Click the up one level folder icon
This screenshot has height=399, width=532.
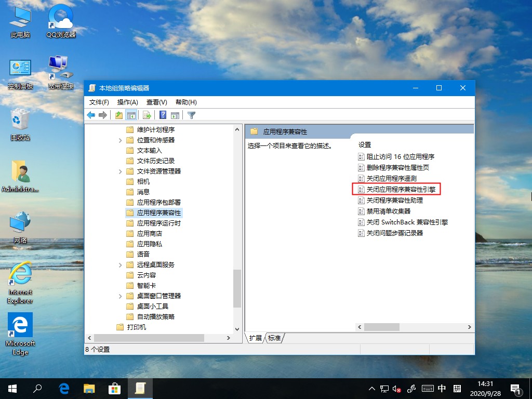(119, 115)
